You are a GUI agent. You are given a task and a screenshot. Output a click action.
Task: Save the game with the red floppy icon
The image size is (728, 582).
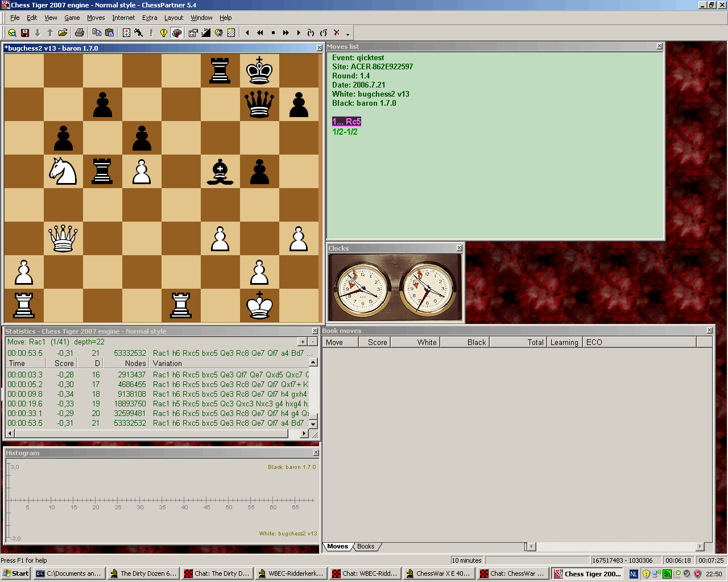tap(24, 33)
